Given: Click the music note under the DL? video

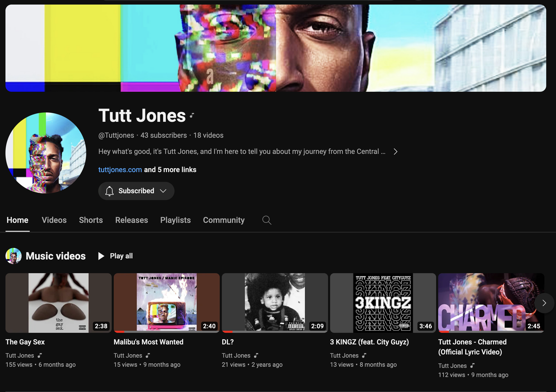Looking at the screenshot, I should (x=256, y=355).
